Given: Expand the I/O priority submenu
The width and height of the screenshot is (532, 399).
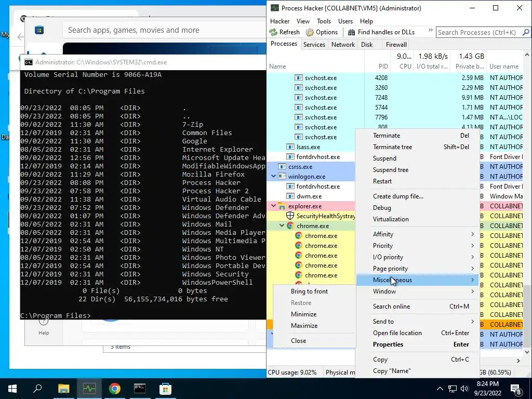Looking at the screenshot, I should (x=418, y=257).
